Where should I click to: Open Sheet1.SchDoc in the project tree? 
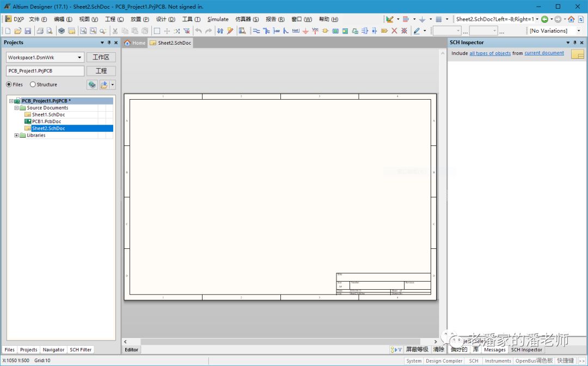(x=48, y=115)
